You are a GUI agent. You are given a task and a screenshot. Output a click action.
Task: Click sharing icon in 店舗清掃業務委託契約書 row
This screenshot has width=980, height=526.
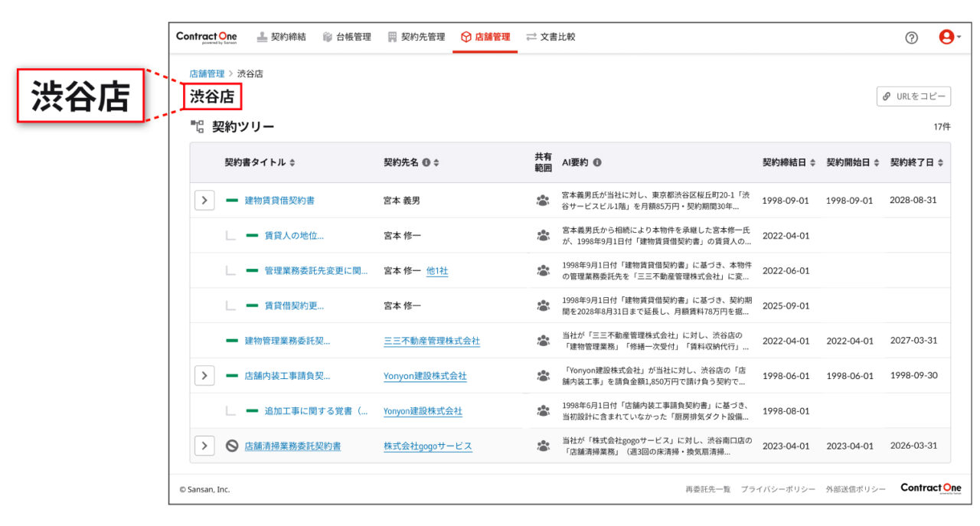543,446
